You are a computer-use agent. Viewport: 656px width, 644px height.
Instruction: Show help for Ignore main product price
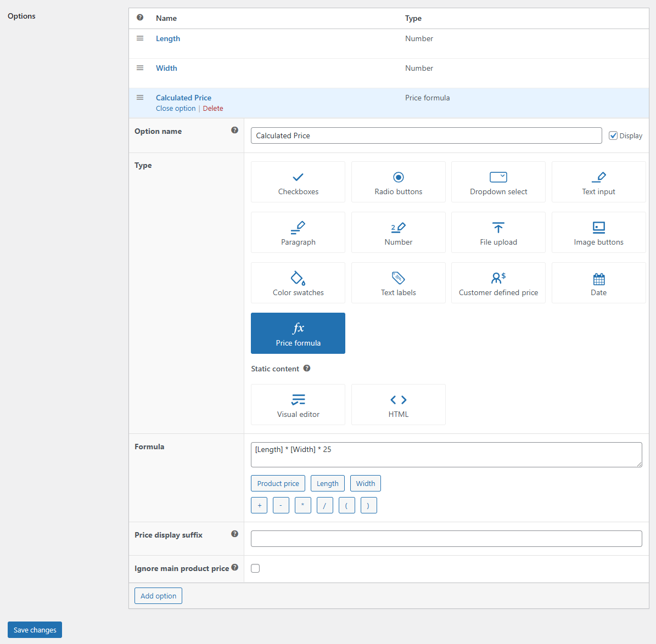235,567
